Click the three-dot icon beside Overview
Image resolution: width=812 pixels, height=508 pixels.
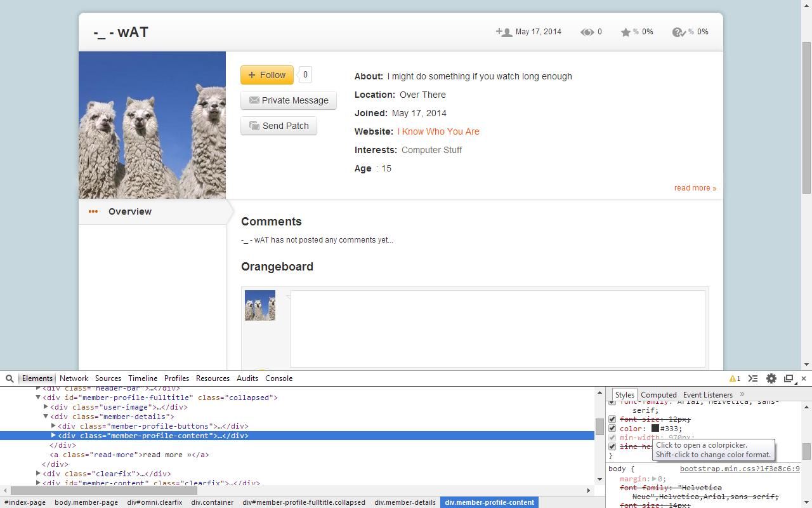[x=93, y=211]
